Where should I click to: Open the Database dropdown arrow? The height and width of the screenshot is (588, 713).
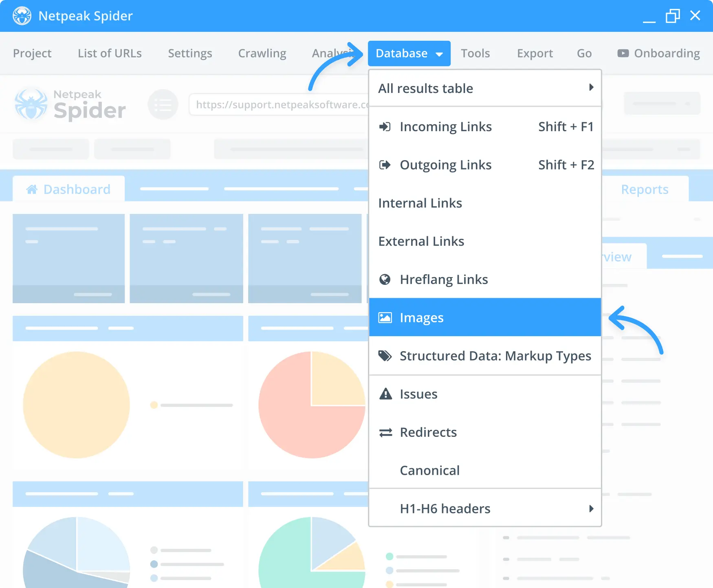tap(439, 54)
